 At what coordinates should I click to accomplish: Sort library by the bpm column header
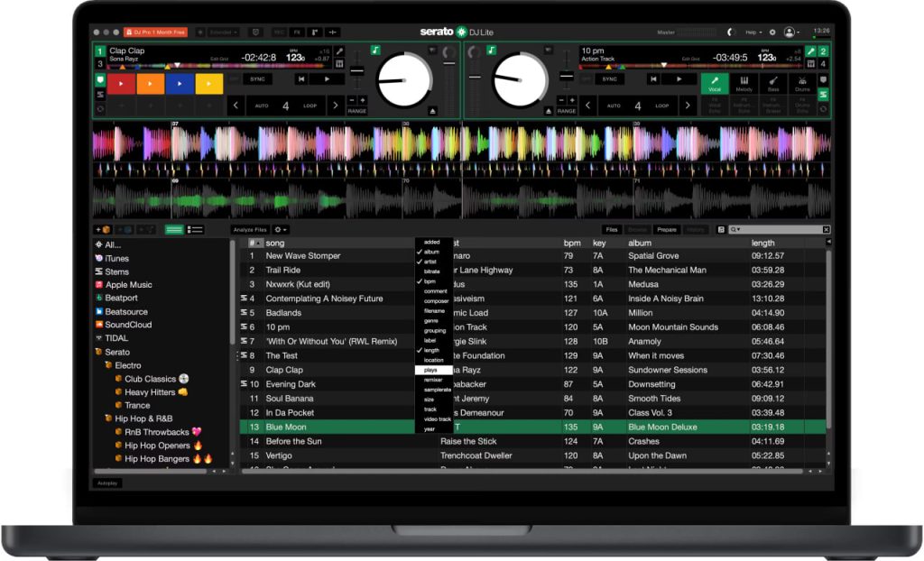tap(572, 243)
